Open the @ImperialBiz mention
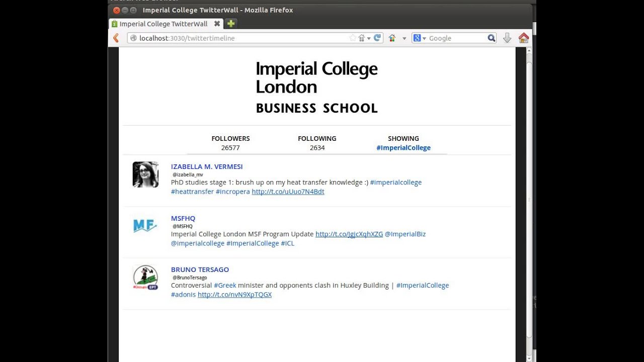644x362 pixels. click(x=405, y=234)
